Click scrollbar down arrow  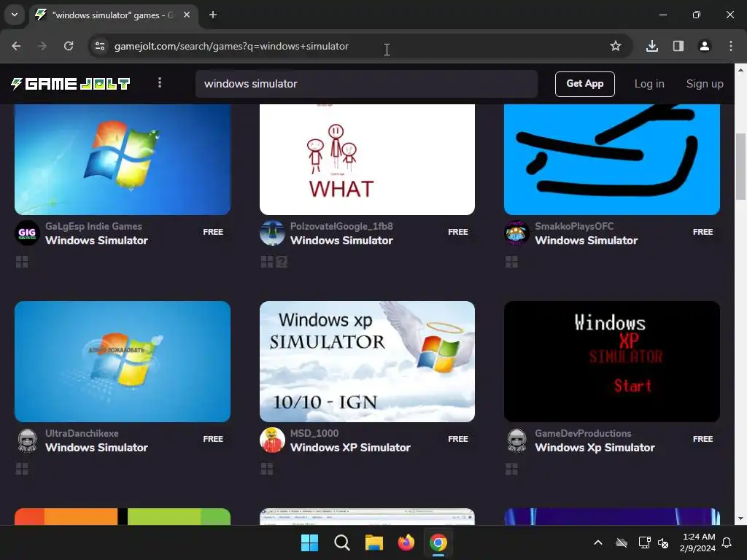740,518
